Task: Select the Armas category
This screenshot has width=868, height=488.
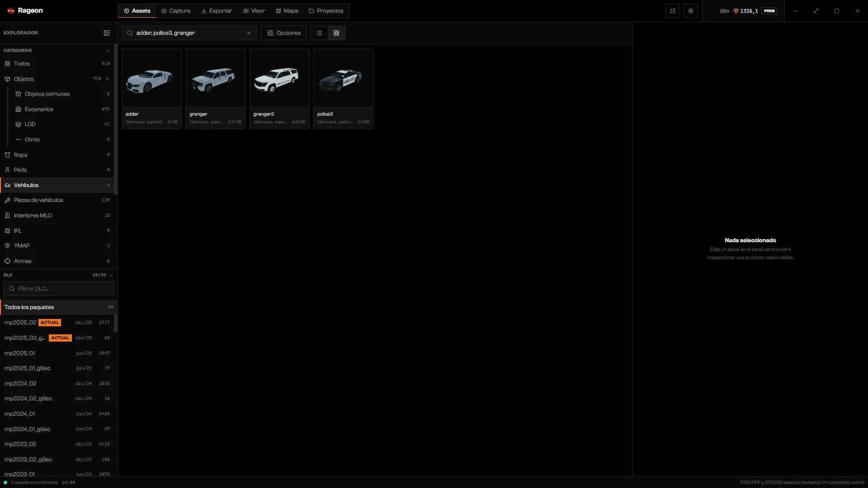Action: coord(57,261)
